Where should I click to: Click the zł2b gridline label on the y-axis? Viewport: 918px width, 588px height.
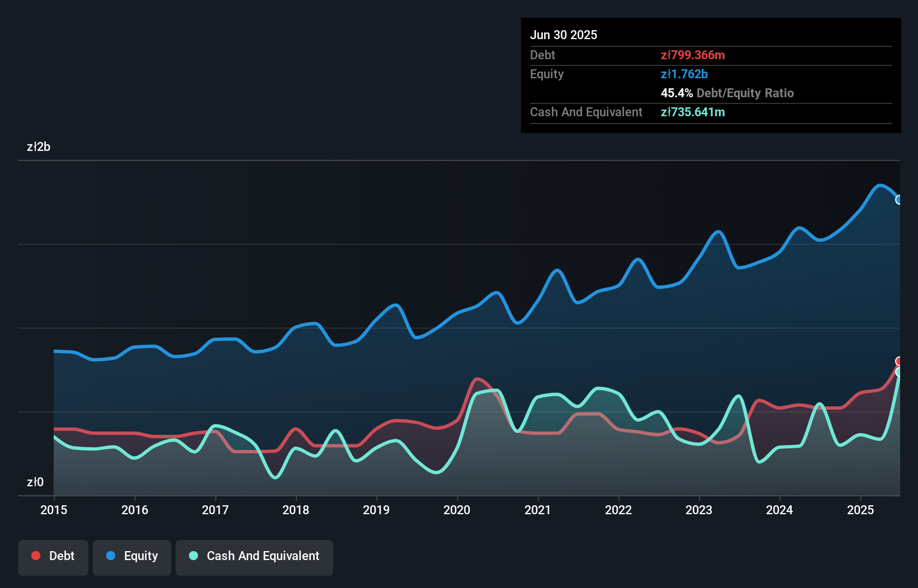tap(39, 147)
